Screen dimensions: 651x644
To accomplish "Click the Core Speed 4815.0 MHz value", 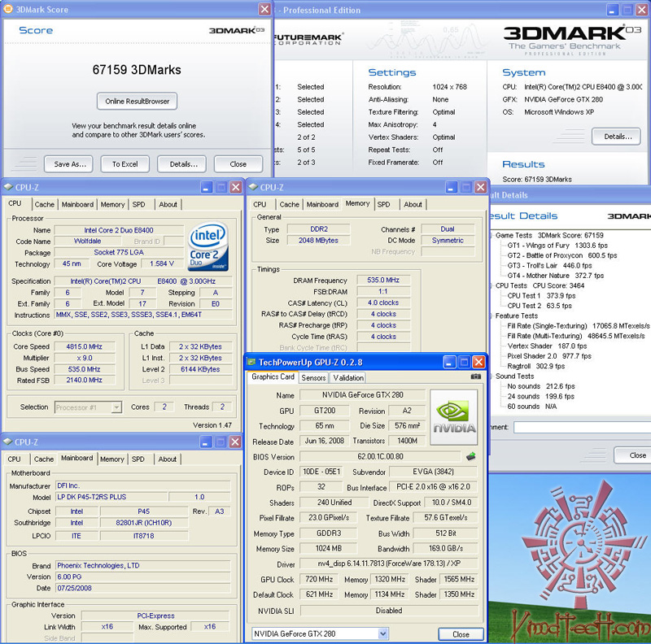I will [85, 346].
